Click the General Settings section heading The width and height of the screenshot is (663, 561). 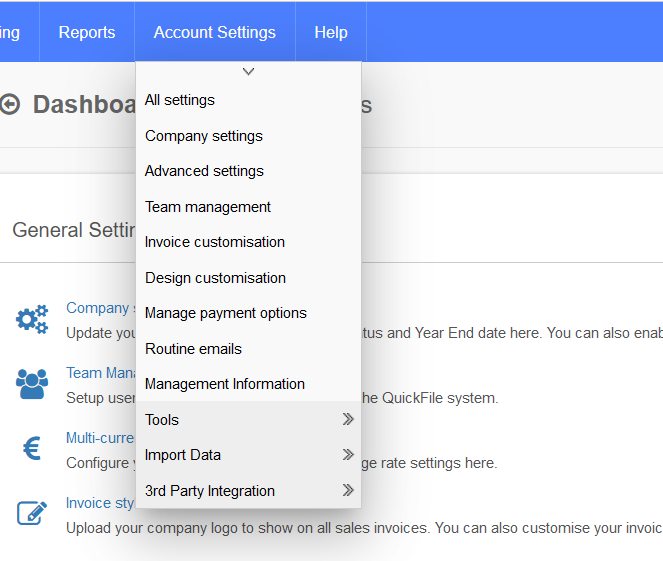point(74,230)
